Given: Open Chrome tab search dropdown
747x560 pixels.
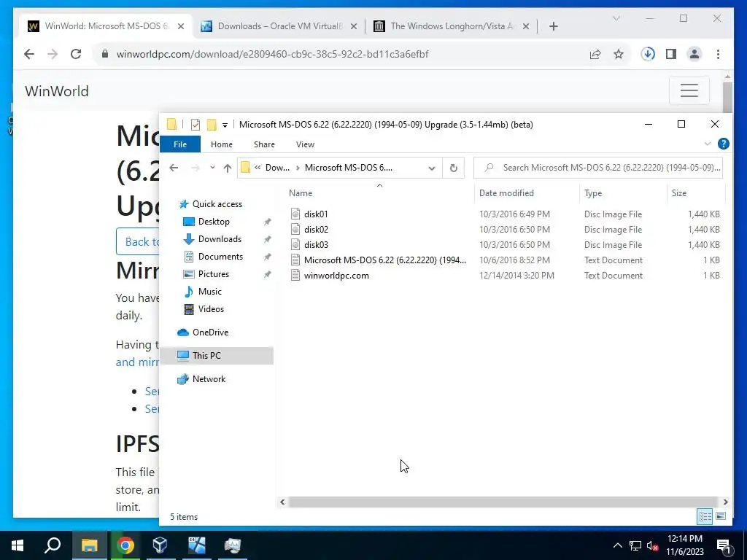Looking at the screenshot, I should tap(616, 18).
